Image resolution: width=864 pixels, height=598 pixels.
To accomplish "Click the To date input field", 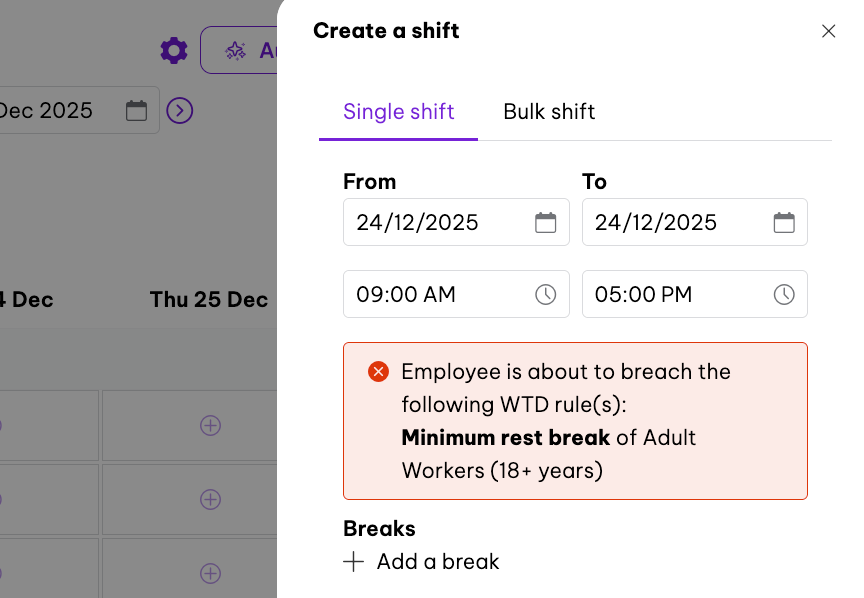I will point(670,222).
